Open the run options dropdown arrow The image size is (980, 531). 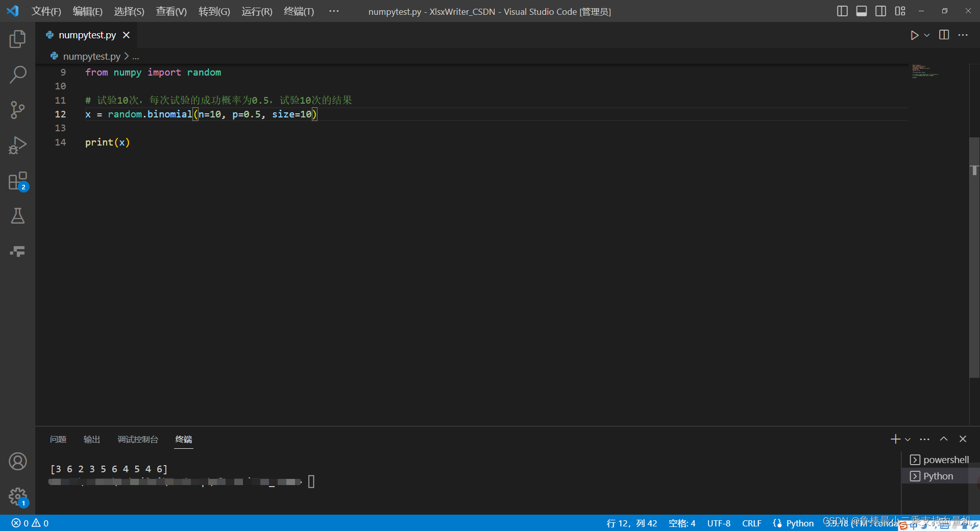(x=927, y=35)
